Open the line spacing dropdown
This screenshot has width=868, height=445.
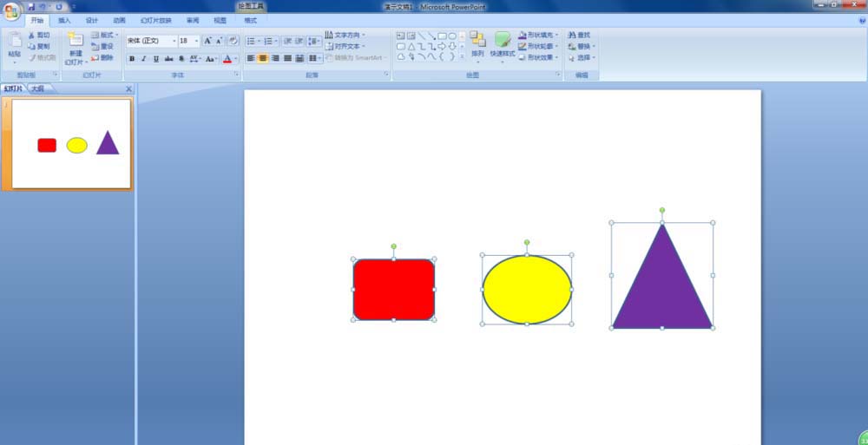314,41
